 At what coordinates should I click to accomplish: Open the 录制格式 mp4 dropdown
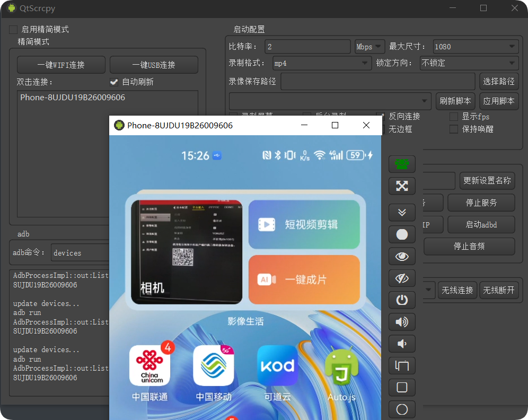point(322,64)
